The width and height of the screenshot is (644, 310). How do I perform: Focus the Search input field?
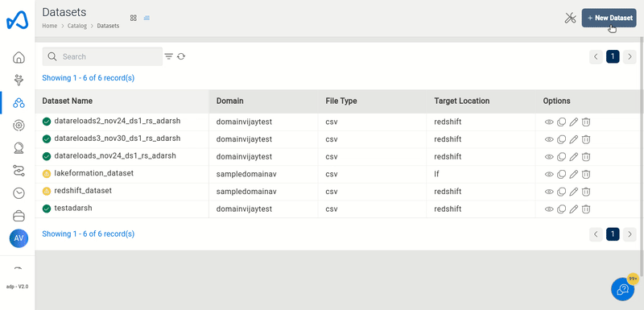coord(102,56)
